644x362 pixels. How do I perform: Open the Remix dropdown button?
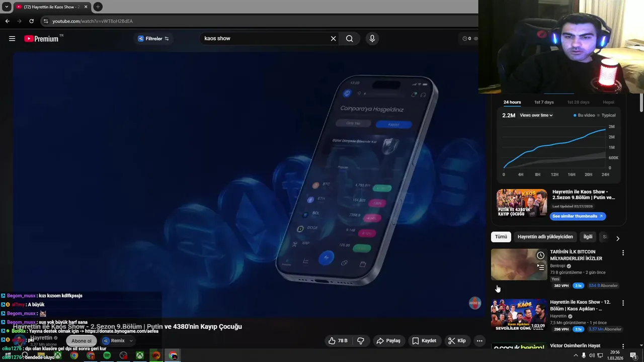tap(118, 341)
